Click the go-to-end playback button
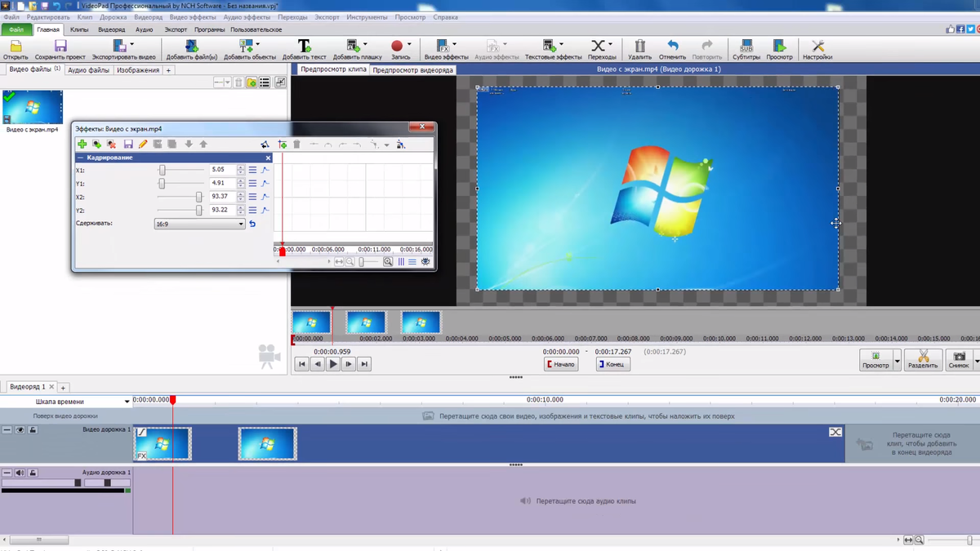 [364, 364]
